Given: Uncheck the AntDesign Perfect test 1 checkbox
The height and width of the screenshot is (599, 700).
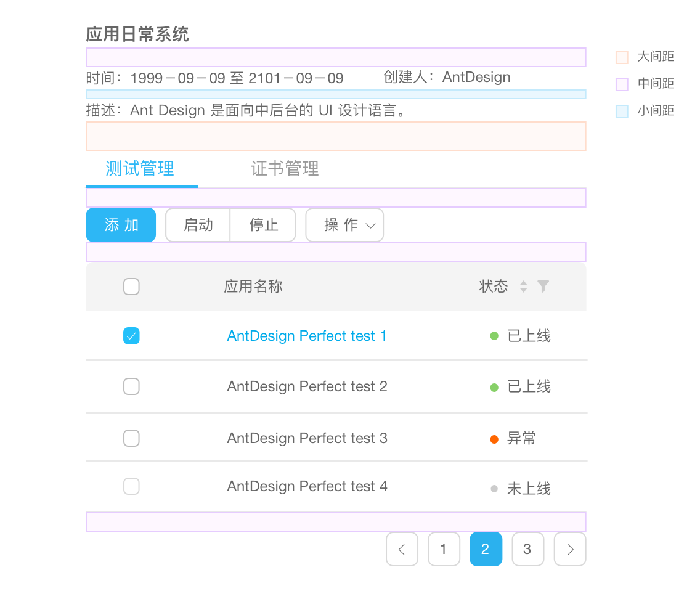Looking at the screenshot, I should tap(131, 336).
